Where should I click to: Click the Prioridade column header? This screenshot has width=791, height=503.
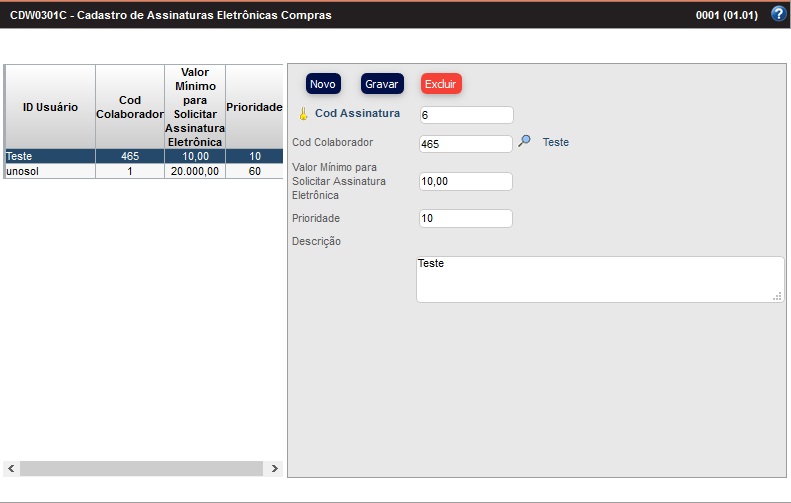pyautogui.click(x=255, y=107)
